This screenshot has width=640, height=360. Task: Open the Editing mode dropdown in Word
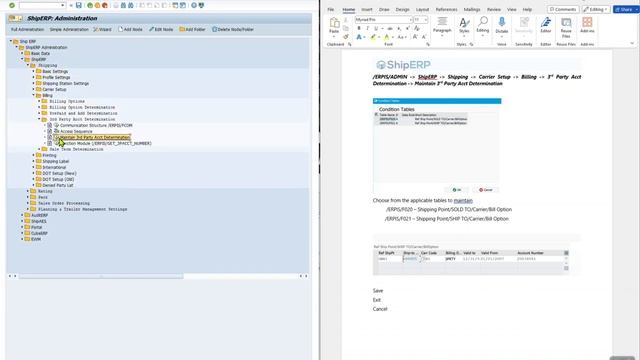pyautogui.click(x=596, y=9)
